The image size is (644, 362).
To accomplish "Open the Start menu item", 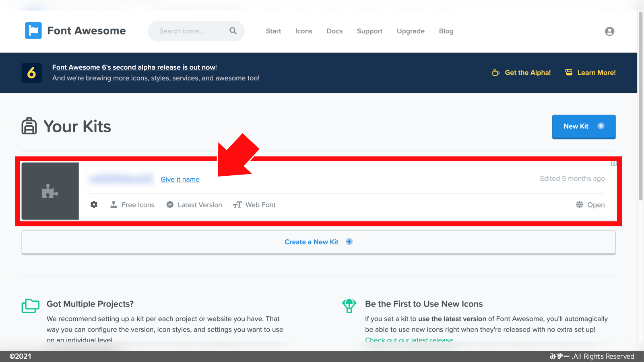I will click(x=273, y=31).
